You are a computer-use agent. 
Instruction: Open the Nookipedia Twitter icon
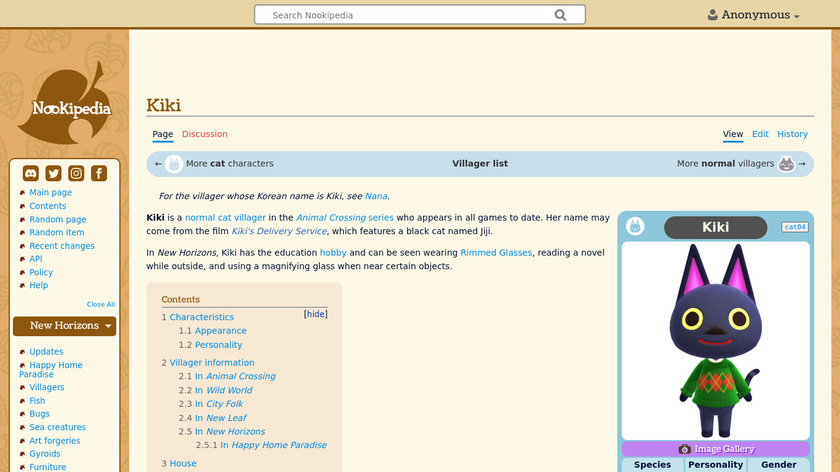[53, 173]
